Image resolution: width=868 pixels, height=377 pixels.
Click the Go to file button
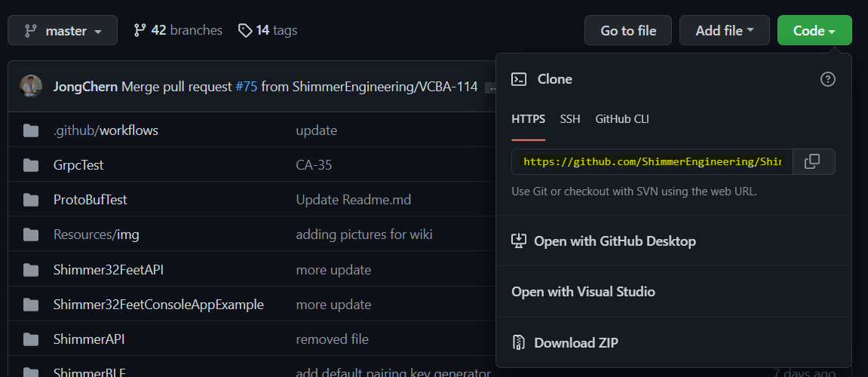pos(628,30)
